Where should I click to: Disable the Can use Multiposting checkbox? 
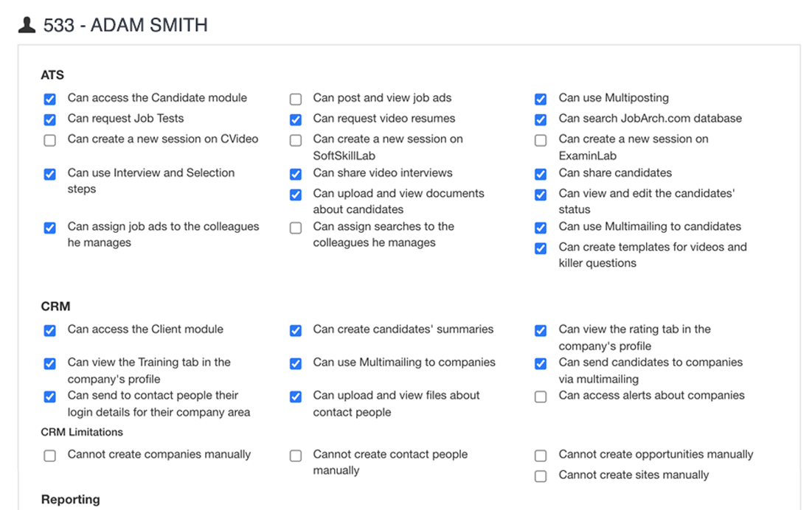tap(541, 99)
